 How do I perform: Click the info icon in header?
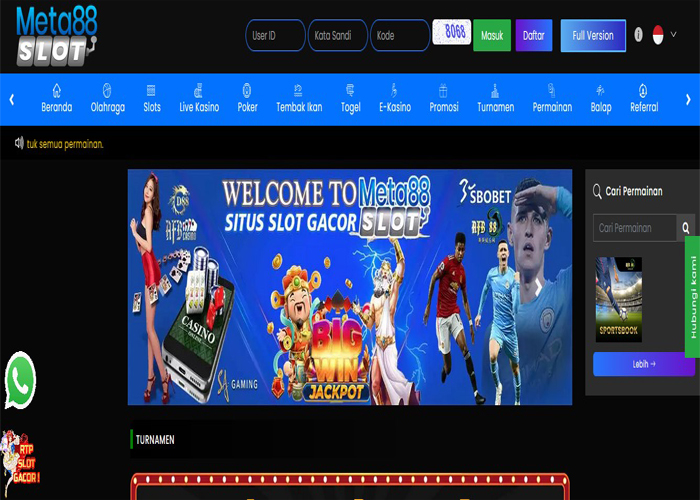[638, 34]
